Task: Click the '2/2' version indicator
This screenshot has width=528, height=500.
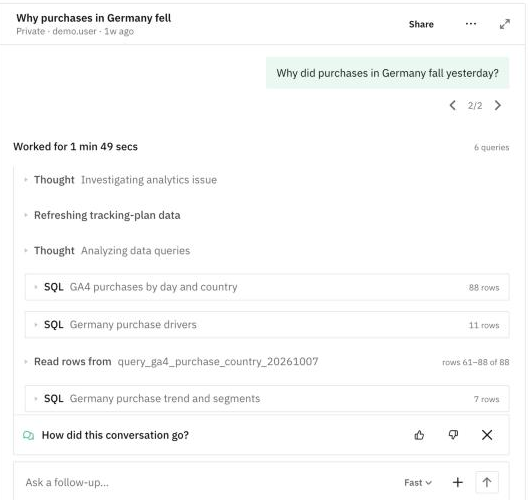Action: pyautogui.click(x=475, y=106)
